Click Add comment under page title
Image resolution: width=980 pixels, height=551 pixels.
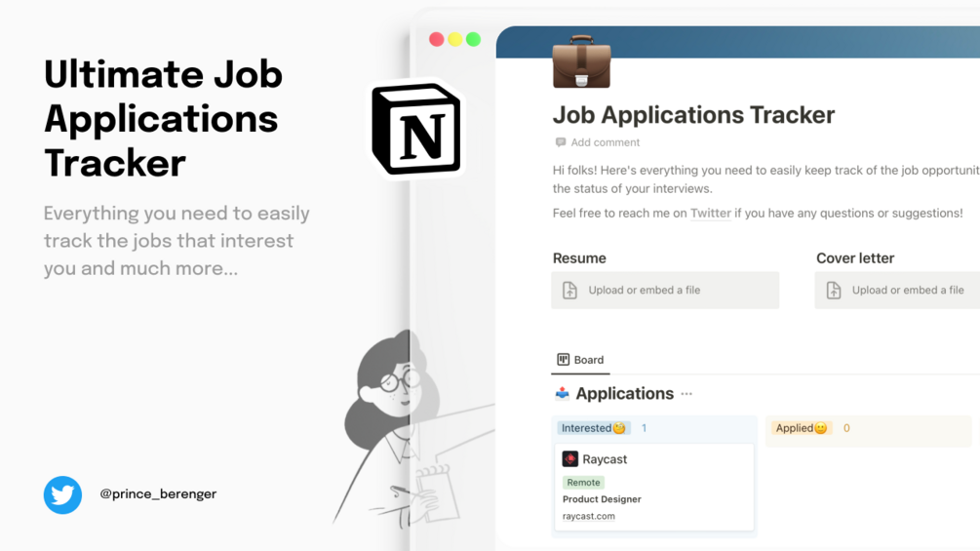606,142
